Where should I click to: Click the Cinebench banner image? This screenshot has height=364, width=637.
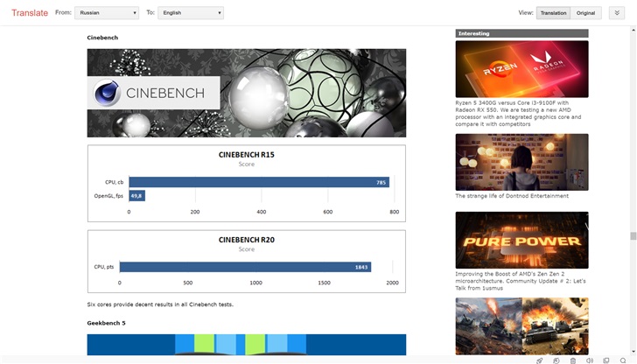click(x=246, y=93)
